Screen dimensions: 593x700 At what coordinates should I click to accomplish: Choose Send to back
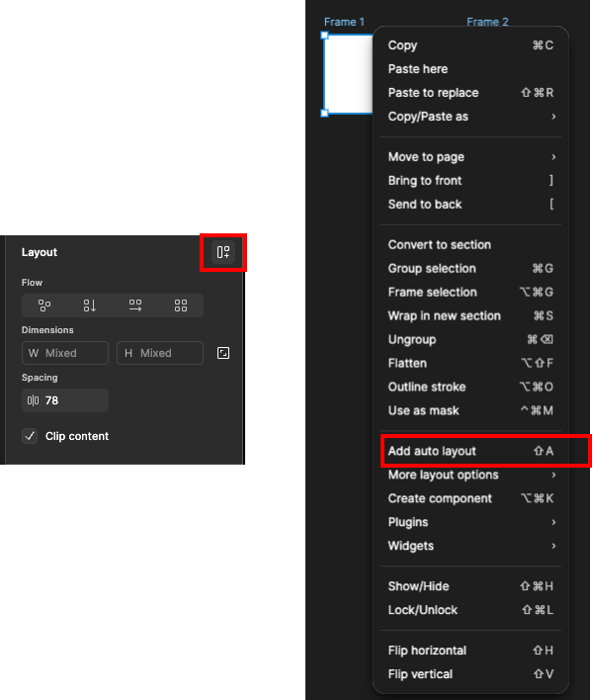[x=471, y=205]
